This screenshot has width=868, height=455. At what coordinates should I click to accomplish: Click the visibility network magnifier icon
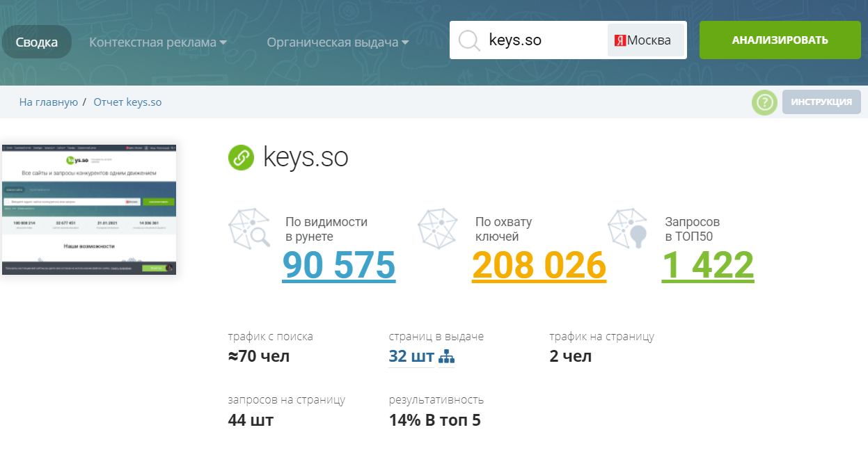click(x=250, y=229)
